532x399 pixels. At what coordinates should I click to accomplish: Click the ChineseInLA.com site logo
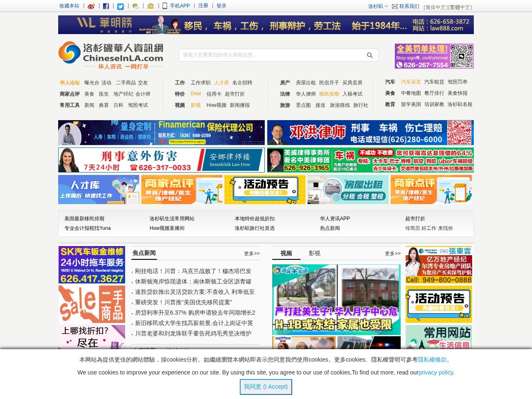(111, 55)
